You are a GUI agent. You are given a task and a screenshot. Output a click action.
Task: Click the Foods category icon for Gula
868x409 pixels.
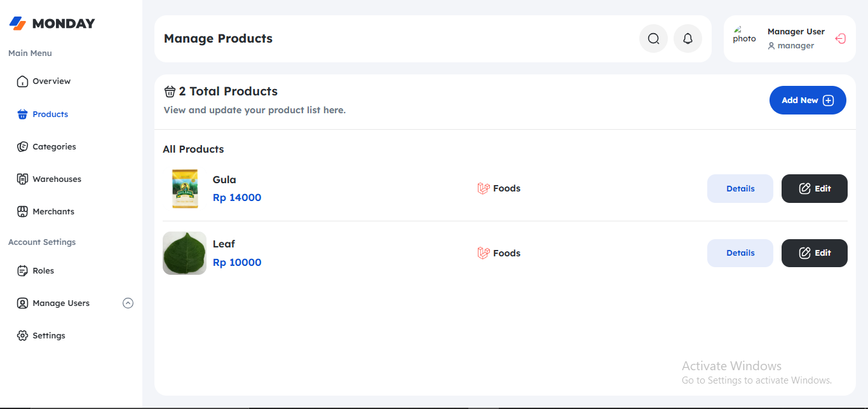pyautogui.click(x=484, y=188)
